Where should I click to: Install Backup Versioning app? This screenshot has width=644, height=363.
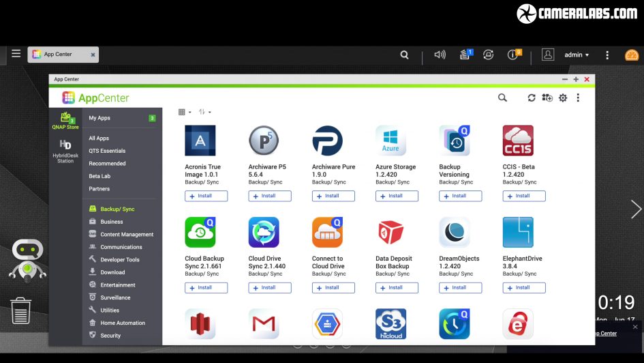coord(461,196)
